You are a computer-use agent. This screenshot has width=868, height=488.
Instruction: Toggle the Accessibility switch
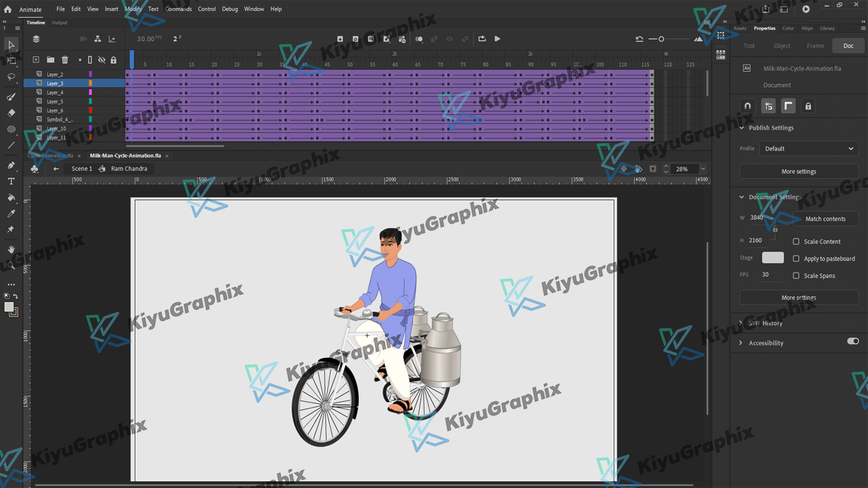(x=852, y=342)
